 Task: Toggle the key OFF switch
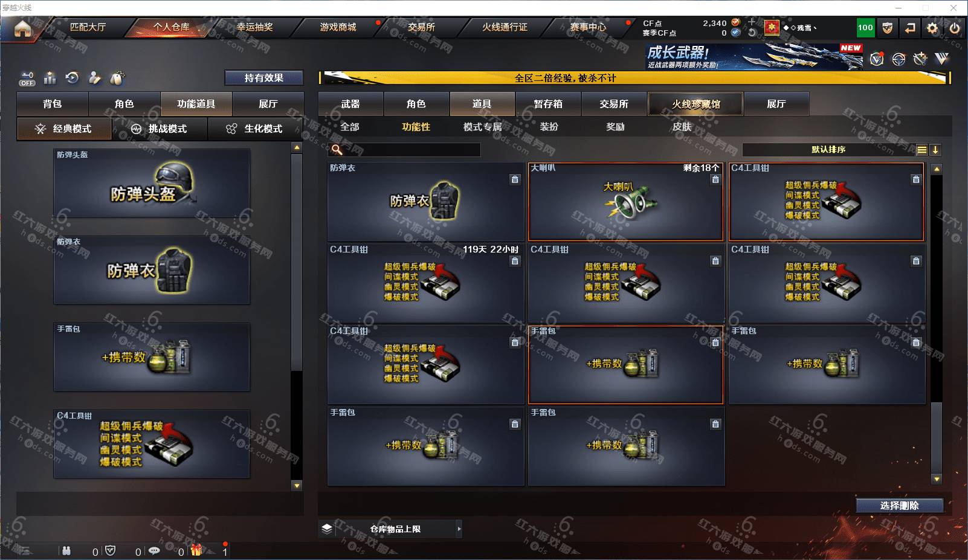tap(27, 79)
